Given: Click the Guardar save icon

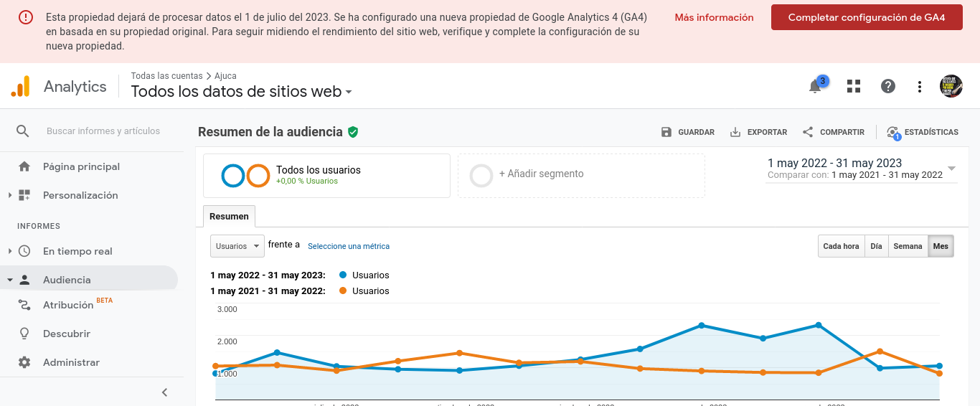Looking at the screenshot, I should click(x=666, y=132).
